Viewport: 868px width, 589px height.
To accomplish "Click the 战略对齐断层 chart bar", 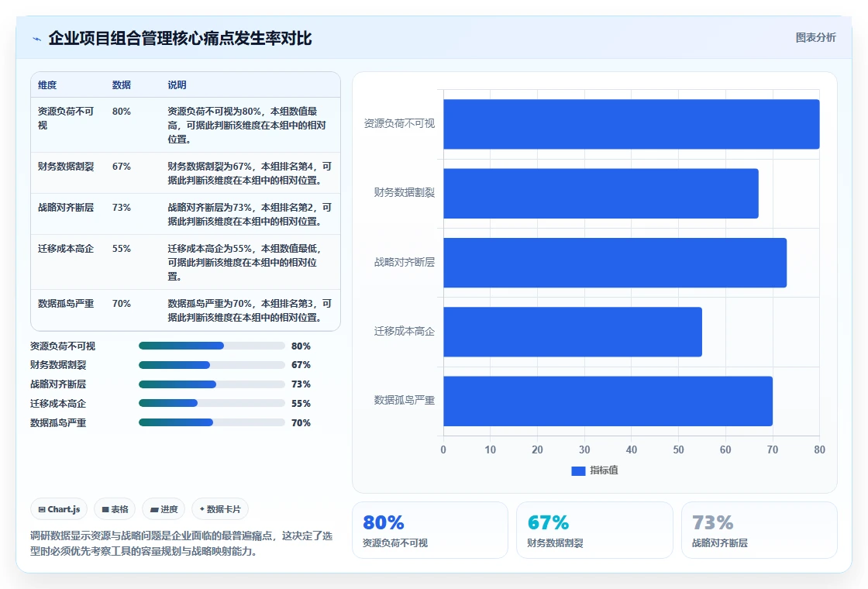I will (x=615, y=263).
